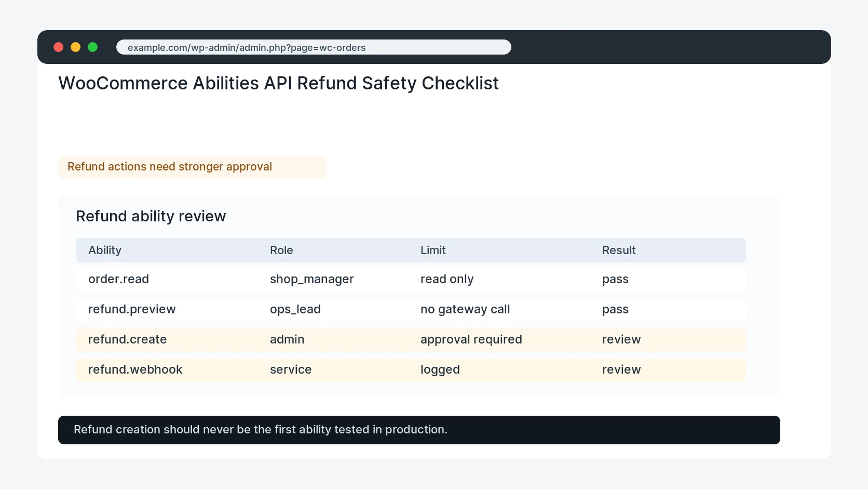
Task: Click the ops_lead role cell
Action: click(295, 309)
